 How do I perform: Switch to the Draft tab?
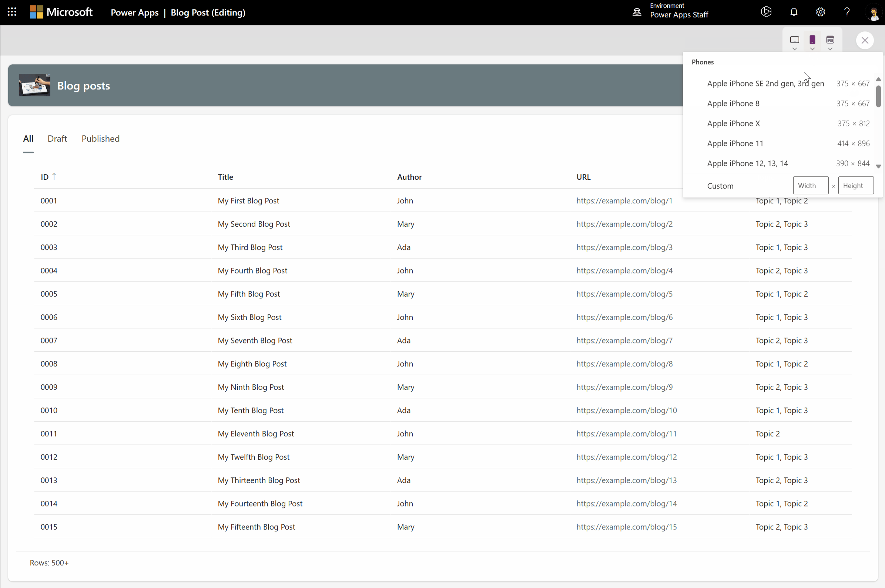click(x=57, y=138)
